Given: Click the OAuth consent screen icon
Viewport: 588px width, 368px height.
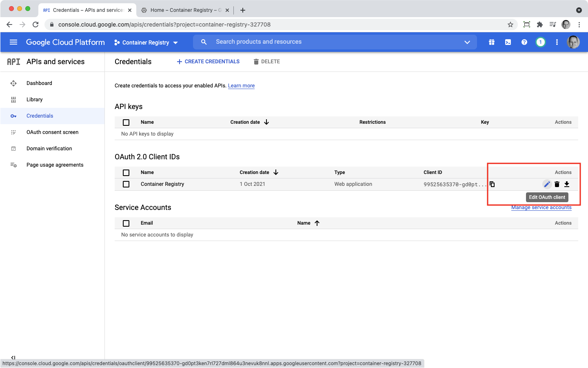Looking at the screenshot, I should tap(13, 132).
